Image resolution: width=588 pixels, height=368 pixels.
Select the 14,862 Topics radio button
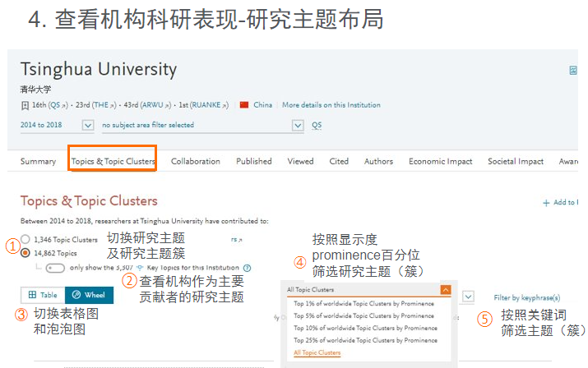coord(25,253)
